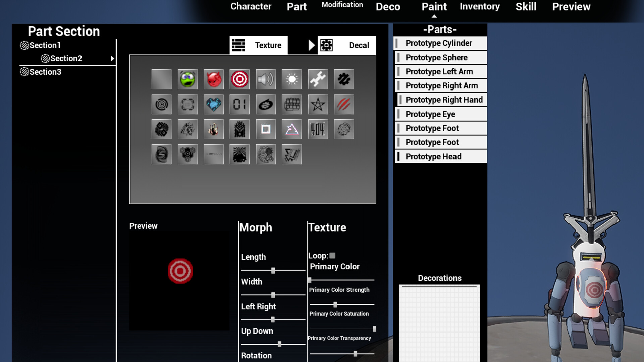Click the target decal in the Preview panel

tap(180, 270)
